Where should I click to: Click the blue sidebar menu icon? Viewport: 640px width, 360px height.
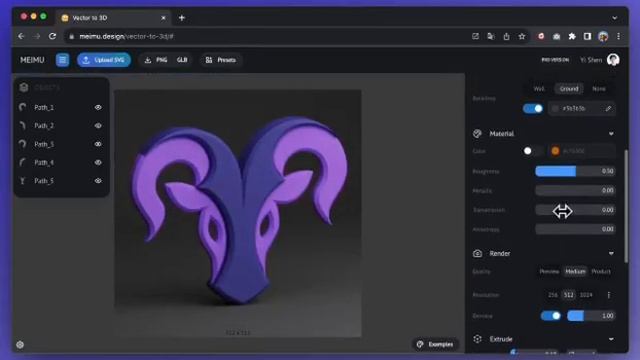pos(62,60)
